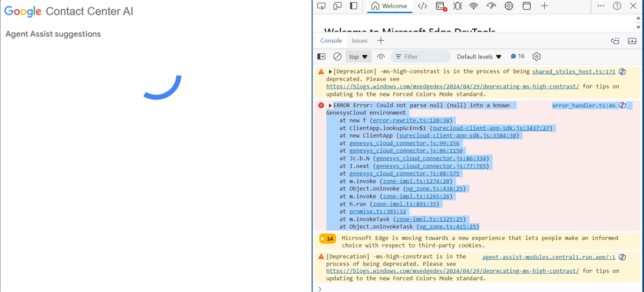644x292 pixels.
Task: Open genesys_cloud_connector.js:99:156 link
Action: tap(404, 143)
